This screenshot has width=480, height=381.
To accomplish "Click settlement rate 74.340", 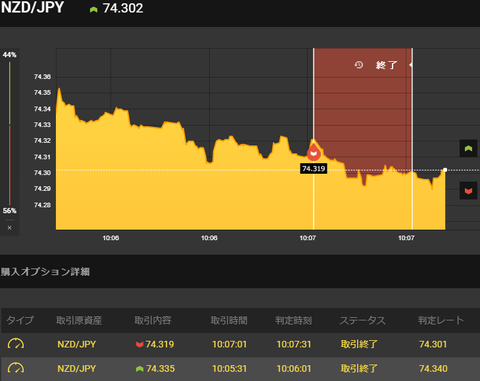I will click(433, 369).
